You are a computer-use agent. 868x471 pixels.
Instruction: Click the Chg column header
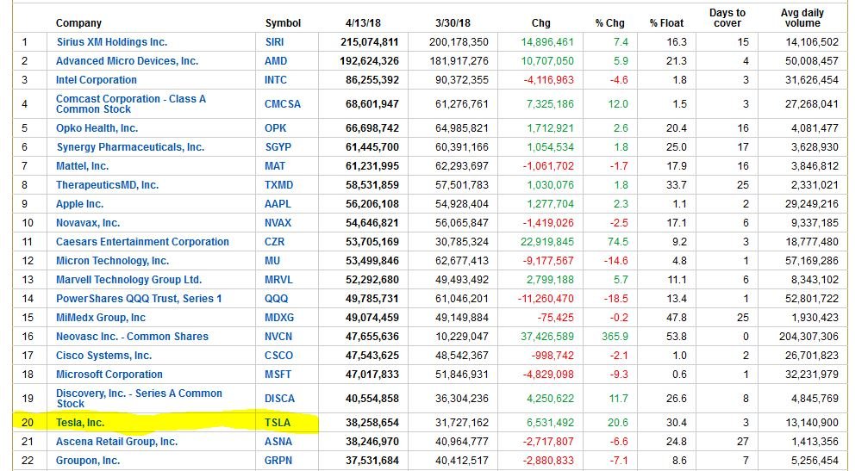pos(540,23)
